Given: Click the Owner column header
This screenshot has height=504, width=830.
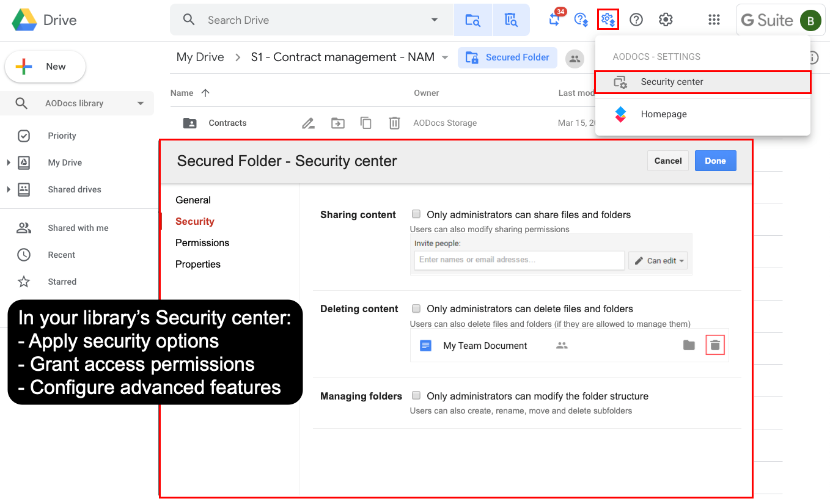Looking at the screenshot, I should [x=427, y=93].
